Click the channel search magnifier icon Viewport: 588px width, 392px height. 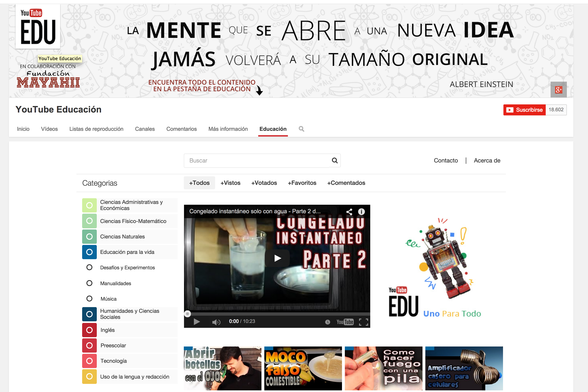[302, 129]
